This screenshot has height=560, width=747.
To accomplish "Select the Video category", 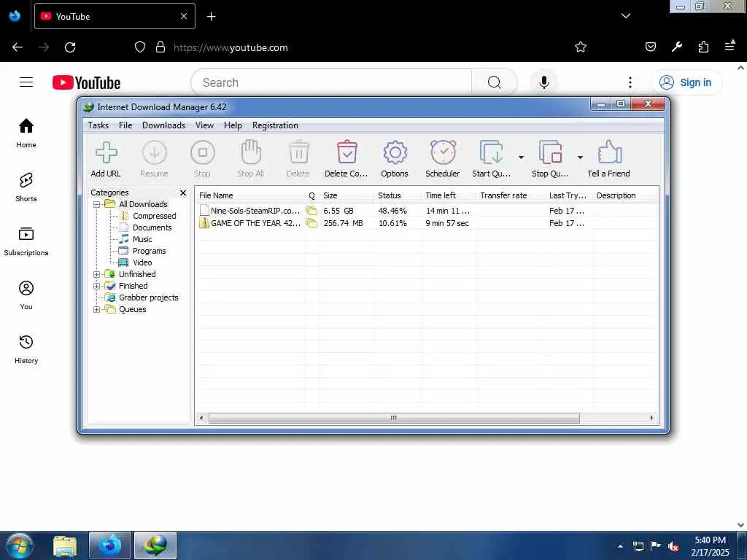I will click(x=142, y=262).
